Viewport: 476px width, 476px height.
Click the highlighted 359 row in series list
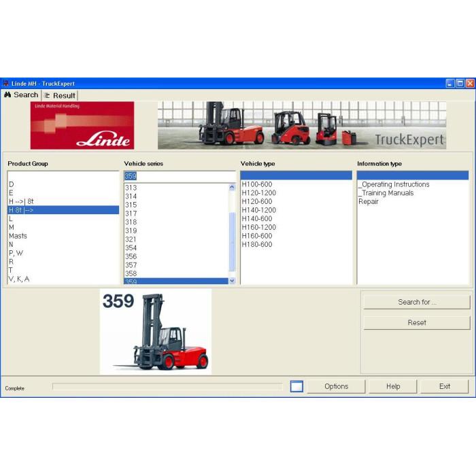click(x=176, y=281)
